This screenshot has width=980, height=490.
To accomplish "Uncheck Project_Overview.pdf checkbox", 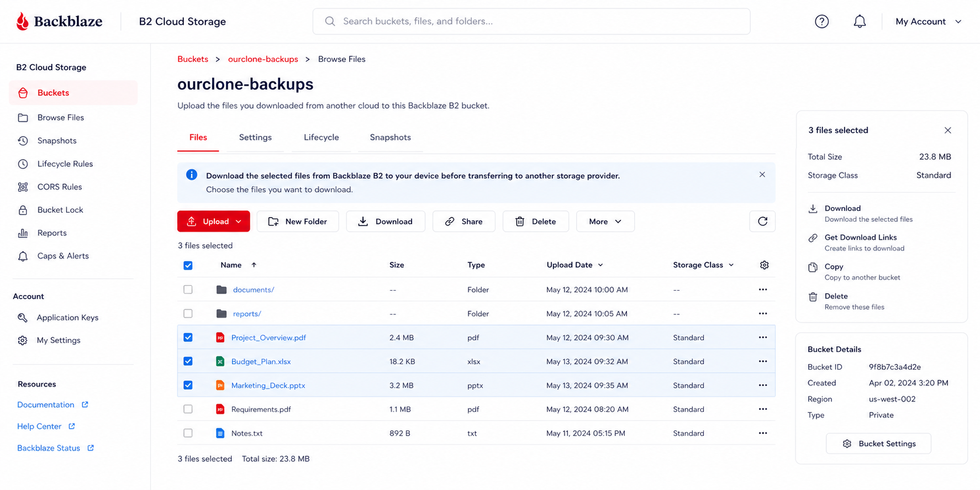I will (x=188, y=338).
